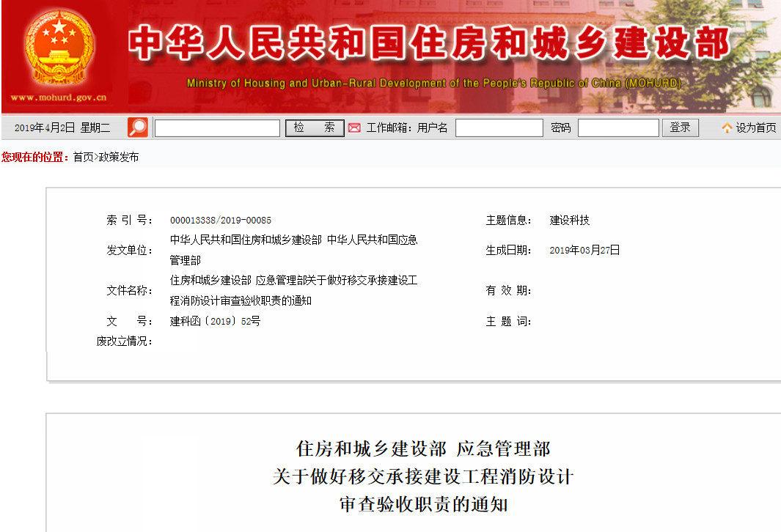Click the red search magnifier icon
The image size is (781, 532).
[x=137, y=128]
